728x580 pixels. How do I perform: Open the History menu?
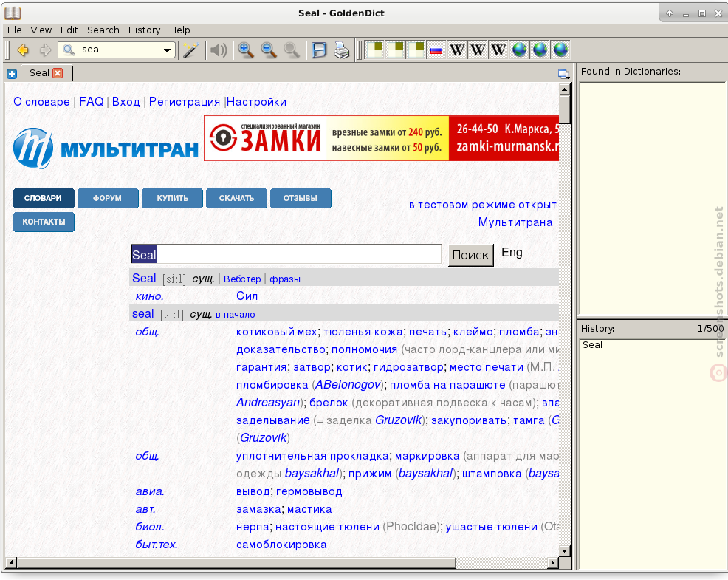(x=144, y=30)
